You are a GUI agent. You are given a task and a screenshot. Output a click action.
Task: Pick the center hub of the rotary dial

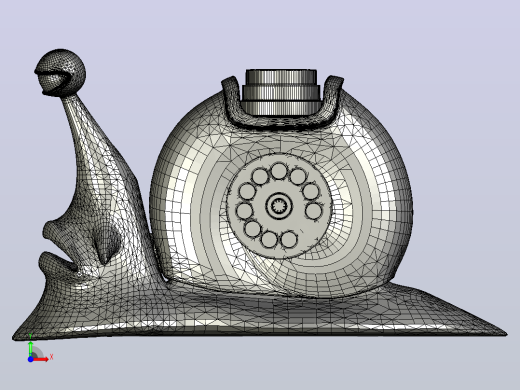tap(279, 206)
